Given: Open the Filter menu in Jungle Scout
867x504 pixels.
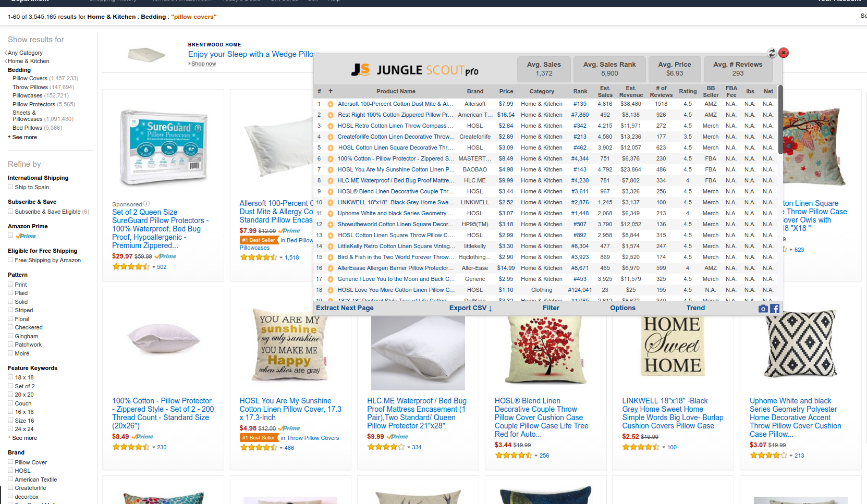Looking at the screenshot, I should (551, 308).
